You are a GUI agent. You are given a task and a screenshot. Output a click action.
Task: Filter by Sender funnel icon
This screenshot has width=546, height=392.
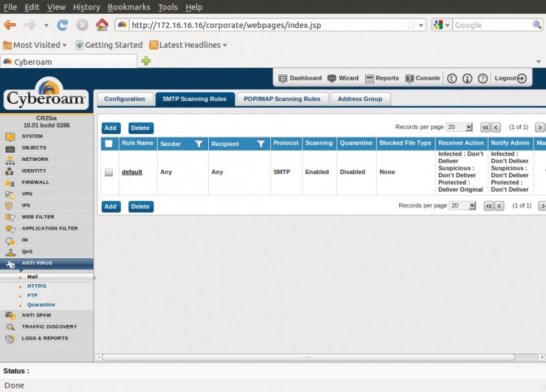(x=199, y=144)
